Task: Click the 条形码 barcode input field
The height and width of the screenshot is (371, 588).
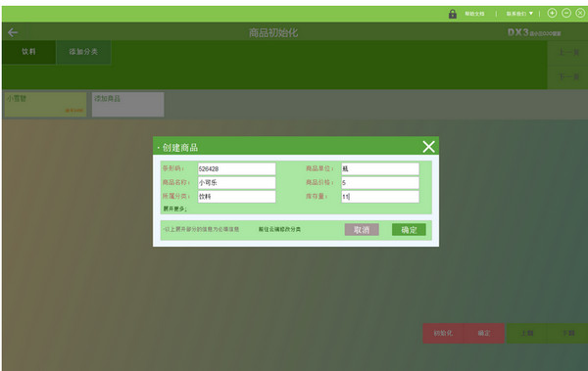Action: 236,169
